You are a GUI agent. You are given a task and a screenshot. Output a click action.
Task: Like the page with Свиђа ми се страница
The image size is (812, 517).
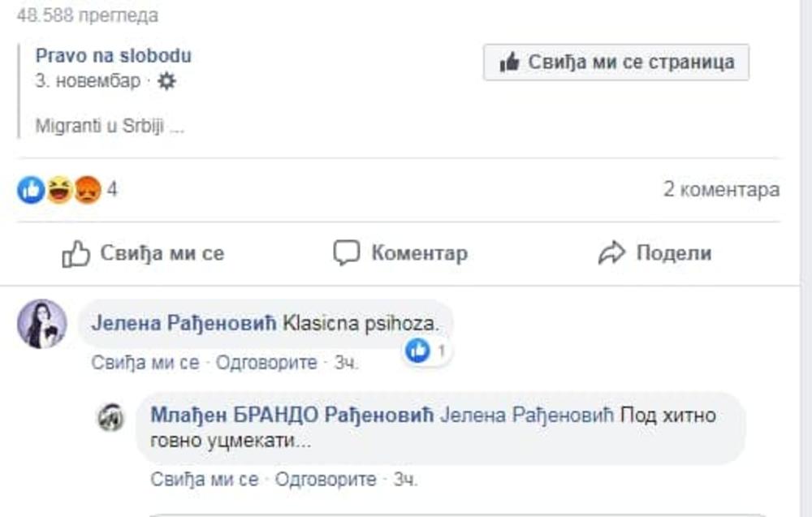(x=616, y=62)
